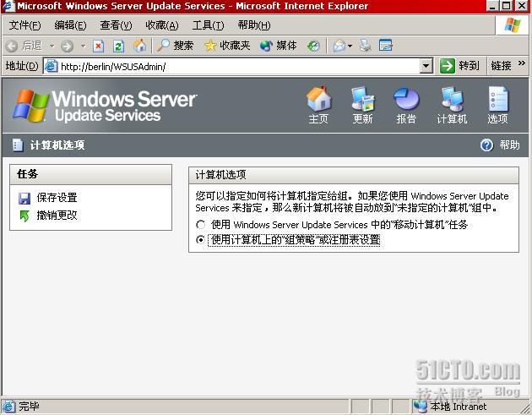Select the Group Policy or registry radio option

(x=200, y=240)
